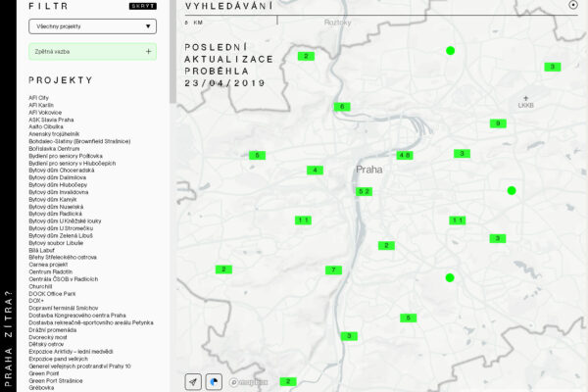588x392 pixels.
Task: Click the circular target icon at top right
Action: pyautogui.click(x=573, y=5)
